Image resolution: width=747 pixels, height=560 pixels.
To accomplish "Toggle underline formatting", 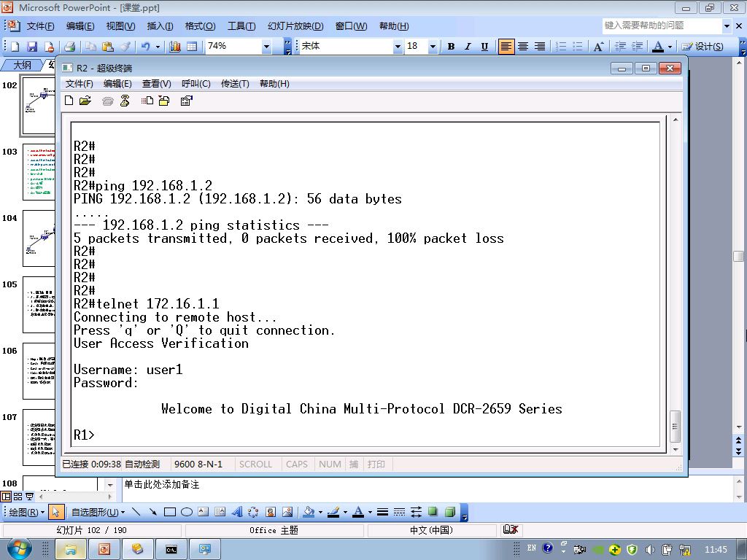I will [x=484, y=46].
